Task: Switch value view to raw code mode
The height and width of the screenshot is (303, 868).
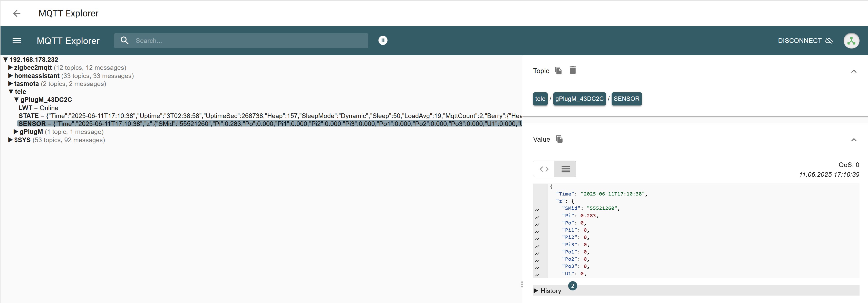Action: (544, 169)
